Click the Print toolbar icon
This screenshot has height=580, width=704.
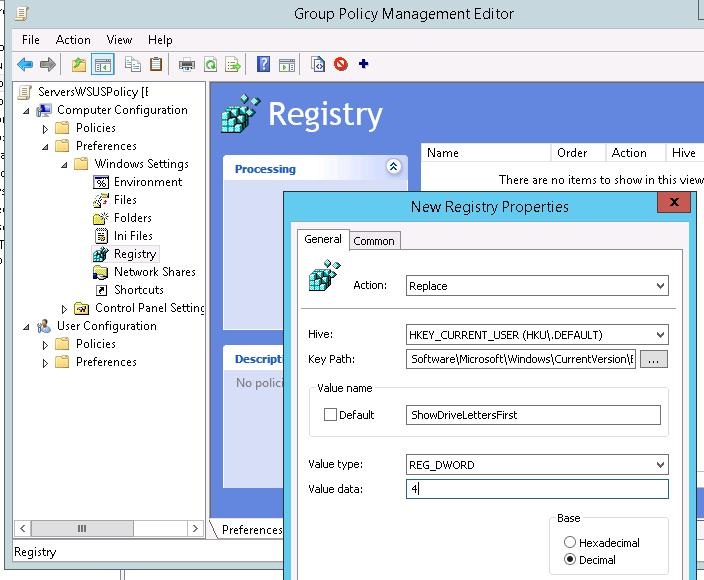coord(187,65)
